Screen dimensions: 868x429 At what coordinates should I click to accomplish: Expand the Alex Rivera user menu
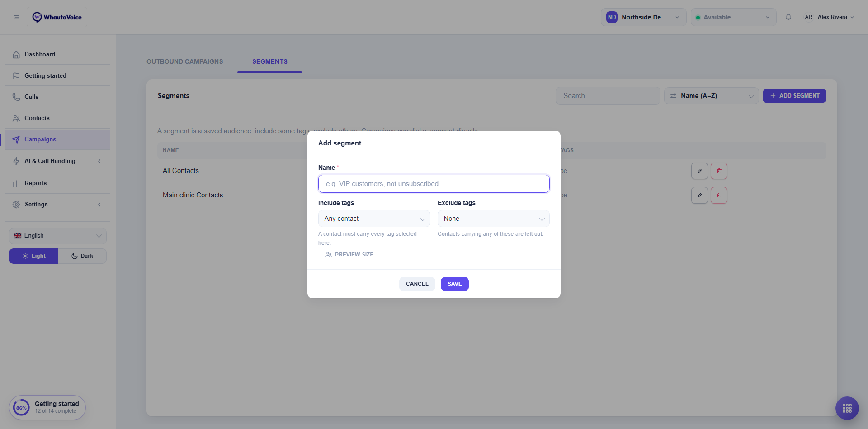[829, 17]
